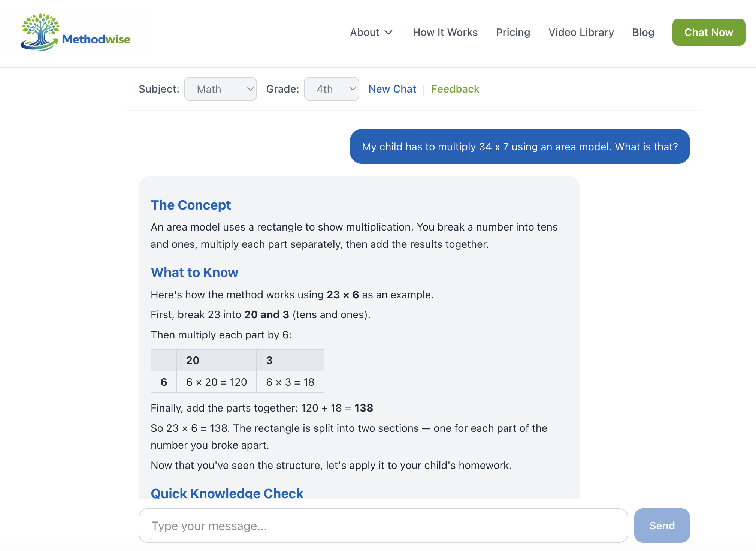This screenshot has width=756, height=551.
Task: Visit the Video Library
Action: pyautogui.click(x=581, y=33)
